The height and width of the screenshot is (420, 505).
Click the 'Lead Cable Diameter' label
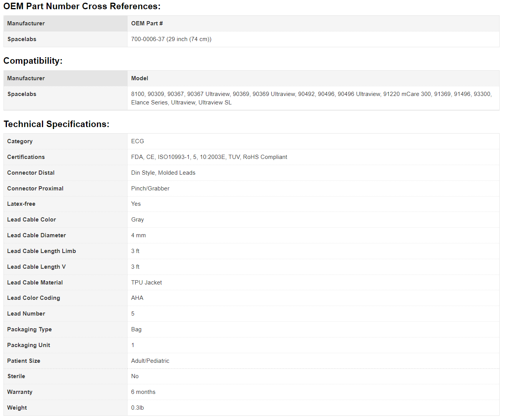[37, 235]
